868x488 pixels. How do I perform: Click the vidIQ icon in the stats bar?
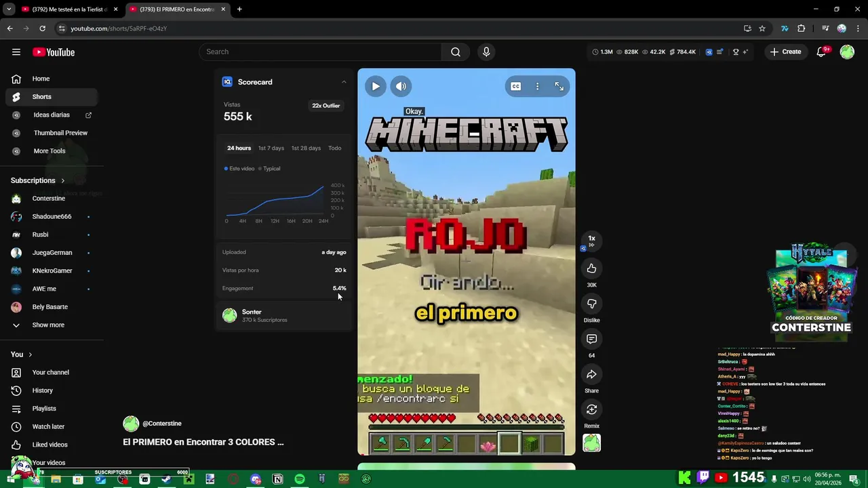pos(709,52)
